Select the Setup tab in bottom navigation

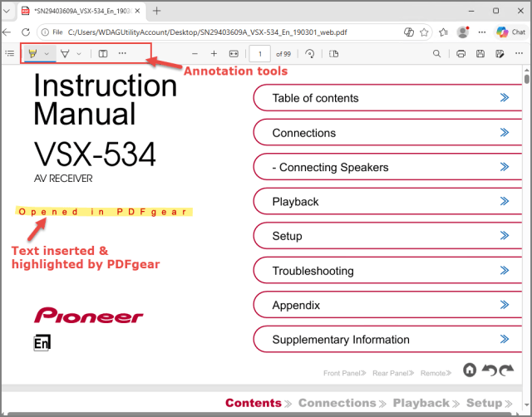490,403
